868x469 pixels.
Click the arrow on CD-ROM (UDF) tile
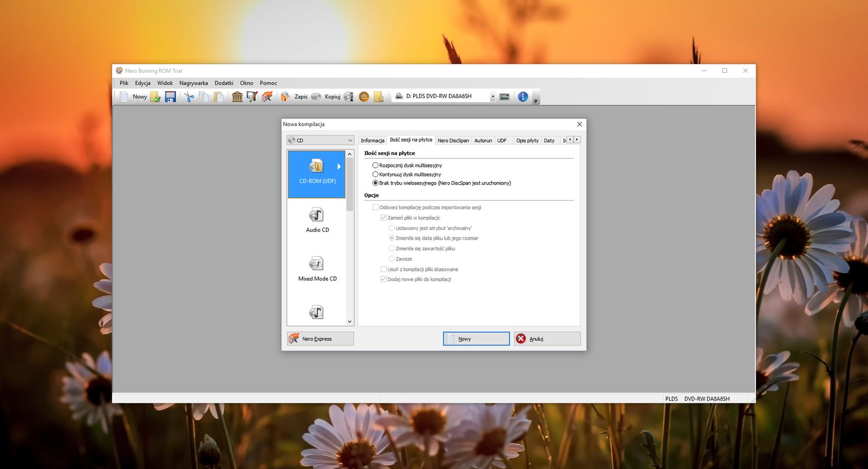(339, 166)
